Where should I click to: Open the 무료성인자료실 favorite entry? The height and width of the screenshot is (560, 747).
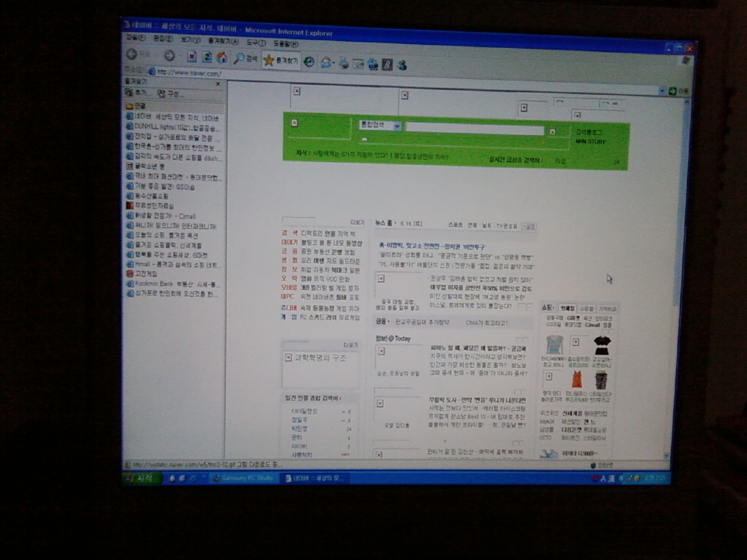(150, 205)
